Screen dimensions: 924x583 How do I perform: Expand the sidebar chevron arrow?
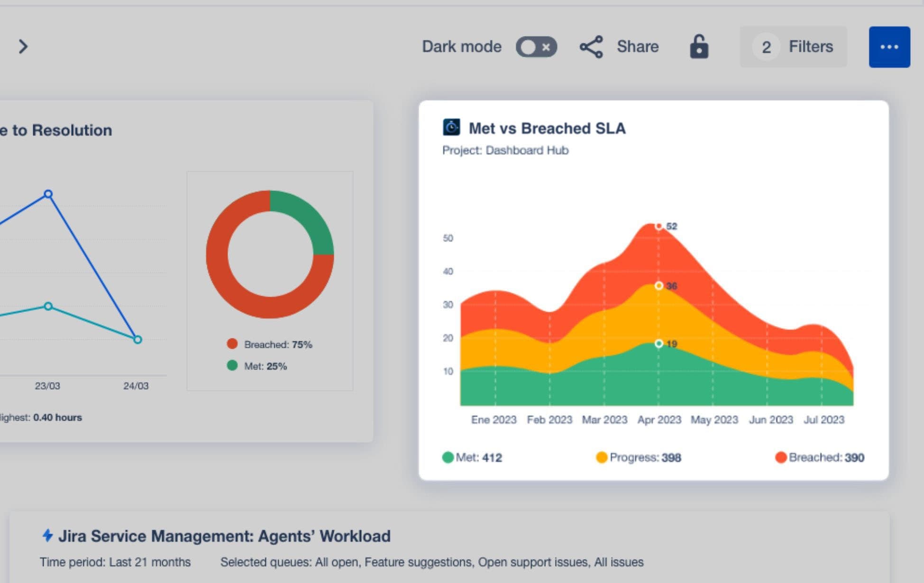coord(23,46)
